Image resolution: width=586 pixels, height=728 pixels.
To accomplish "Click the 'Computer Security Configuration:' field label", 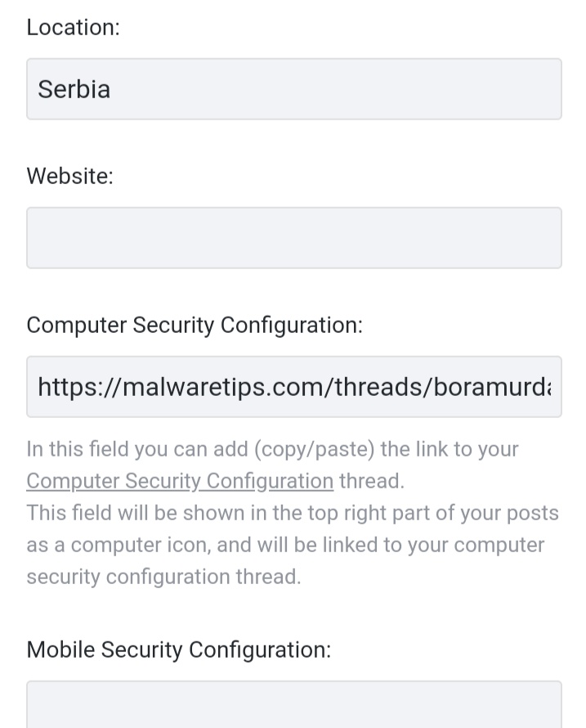I will coord(194,325).
